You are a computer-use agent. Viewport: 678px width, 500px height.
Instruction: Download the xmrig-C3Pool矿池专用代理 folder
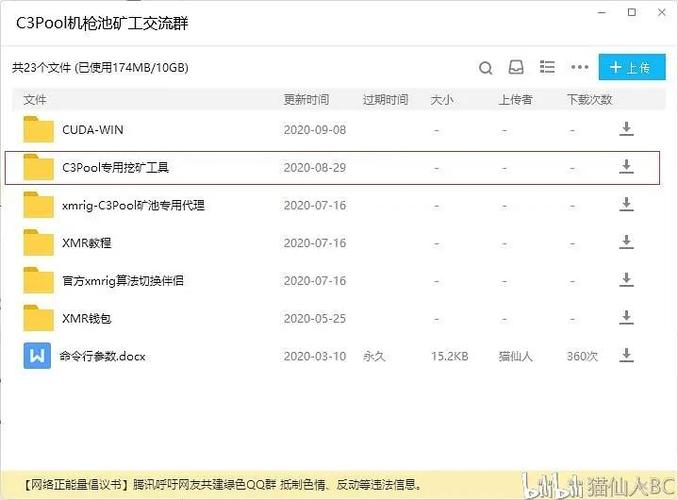click(x=626, y=204)
